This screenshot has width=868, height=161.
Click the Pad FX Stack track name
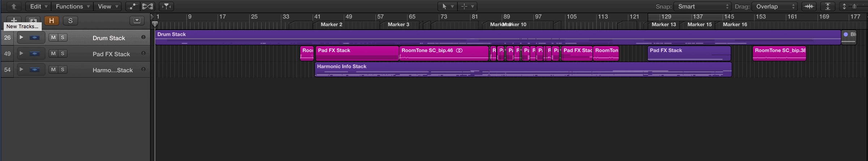click(111, 54)
